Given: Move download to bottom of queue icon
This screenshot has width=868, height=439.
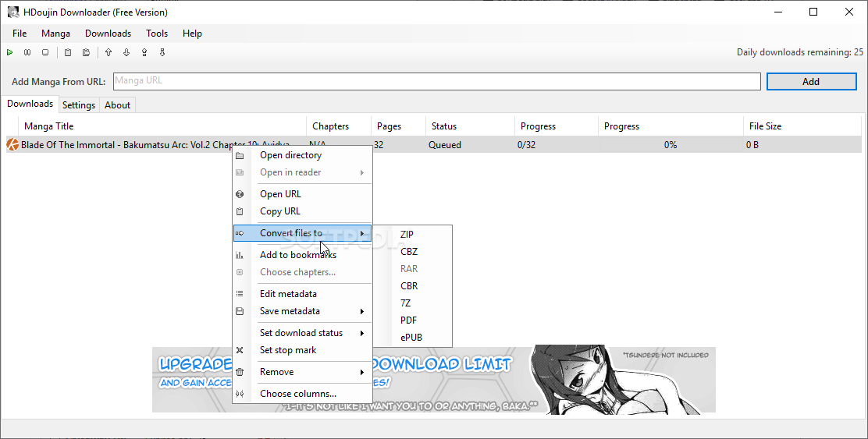Looking at the screenshot, I should [162, 52].
